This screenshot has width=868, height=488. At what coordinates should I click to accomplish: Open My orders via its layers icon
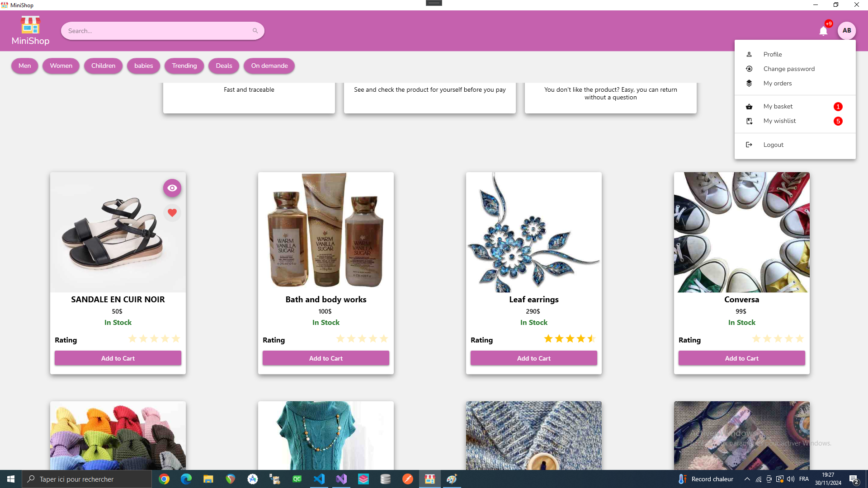coord(749,83)
